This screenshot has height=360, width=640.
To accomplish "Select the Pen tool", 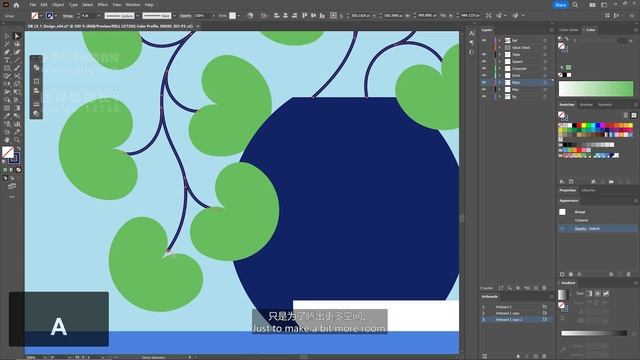I will [7, 52].
